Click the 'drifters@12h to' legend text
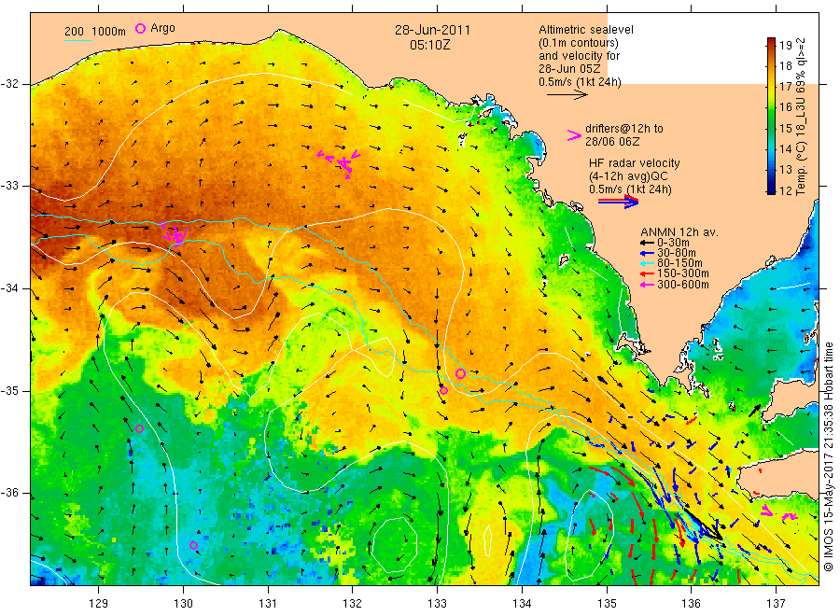The height and width of the screenshot is (616, 840). click(x=624, y=129)
